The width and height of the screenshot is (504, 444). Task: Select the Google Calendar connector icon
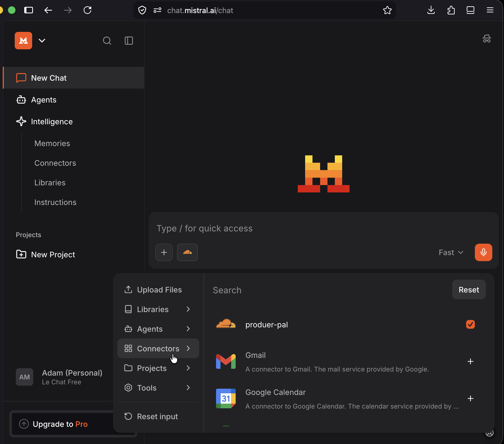pos(226,398)
